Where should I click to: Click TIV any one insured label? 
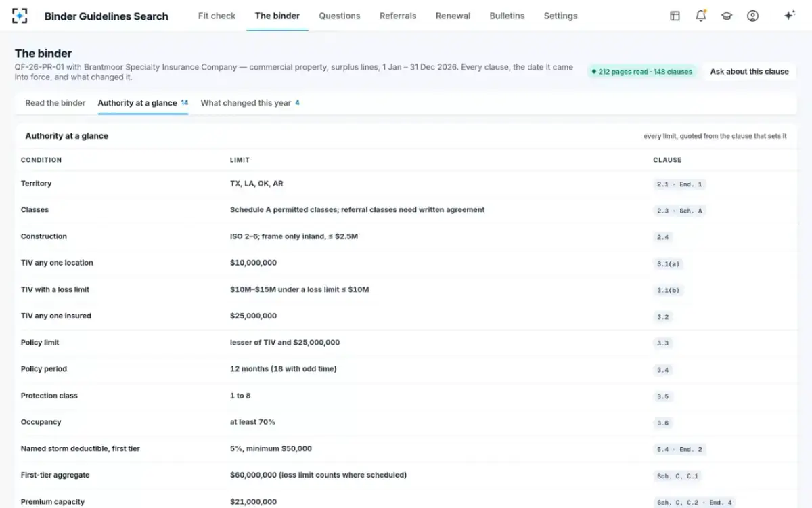tap(56, 316)
